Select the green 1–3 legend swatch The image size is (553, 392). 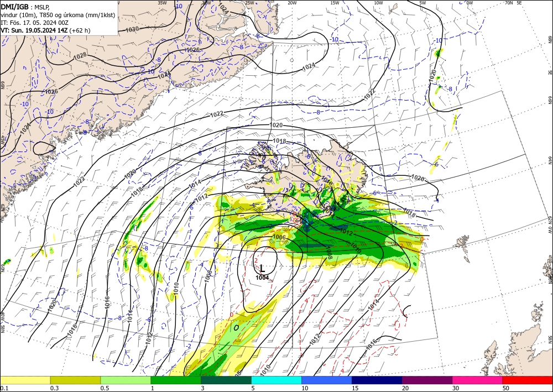tap(176, 380)
